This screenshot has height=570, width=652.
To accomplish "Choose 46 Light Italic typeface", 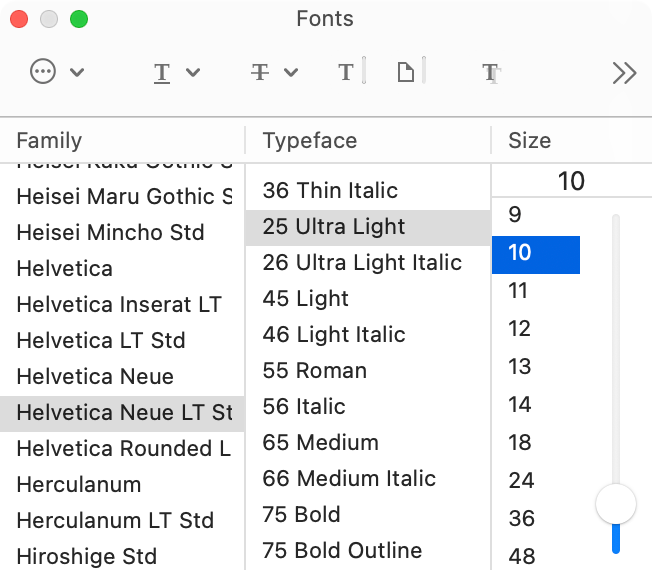I will [x=368, y=335].
